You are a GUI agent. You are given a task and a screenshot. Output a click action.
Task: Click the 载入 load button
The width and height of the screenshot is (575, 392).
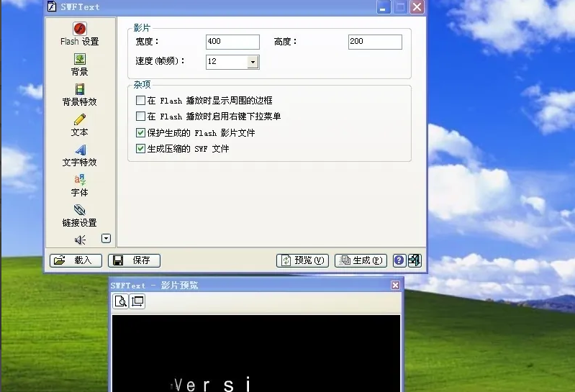[76, 260]
